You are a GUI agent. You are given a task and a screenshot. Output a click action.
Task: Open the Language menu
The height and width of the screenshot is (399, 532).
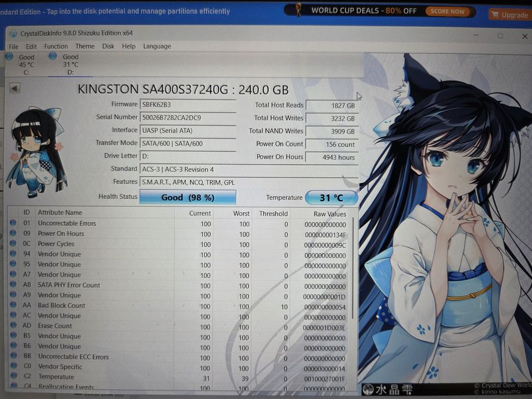click(x=157, y=47)
